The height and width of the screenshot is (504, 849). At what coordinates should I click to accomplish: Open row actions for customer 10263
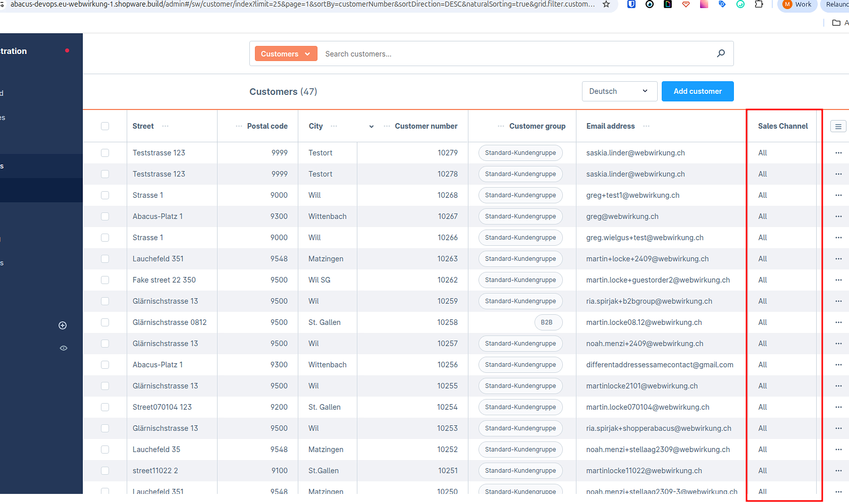[838, 259]
